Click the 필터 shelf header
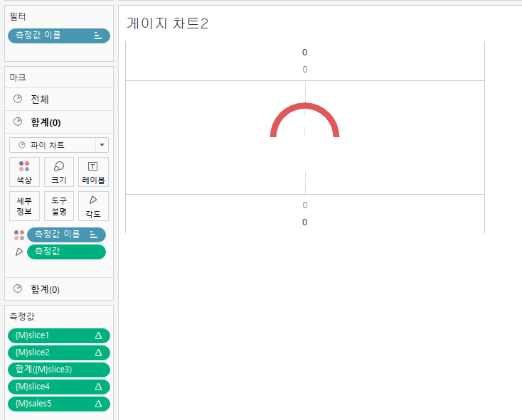The image size is (522, 420). pyautogui.click(x=18, y=16)
